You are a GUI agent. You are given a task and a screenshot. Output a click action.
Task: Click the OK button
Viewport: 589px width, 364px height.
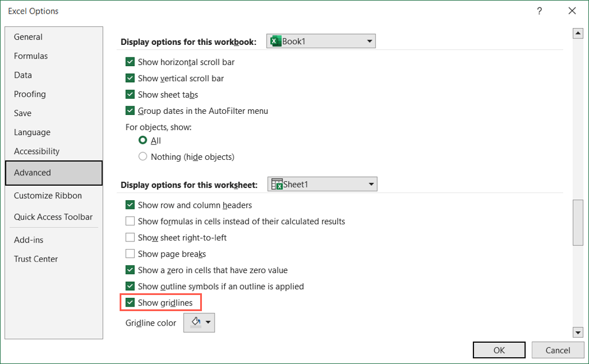(499, 350)
